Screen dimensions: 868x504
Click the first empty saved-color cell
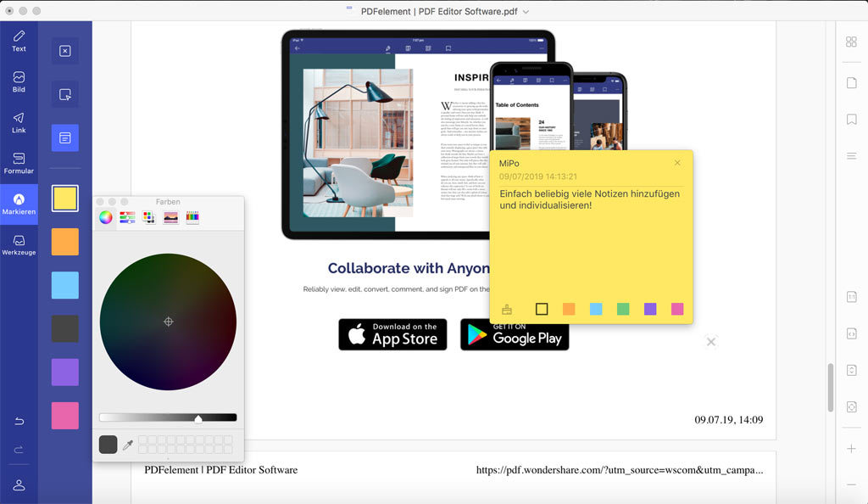(142, 440)
